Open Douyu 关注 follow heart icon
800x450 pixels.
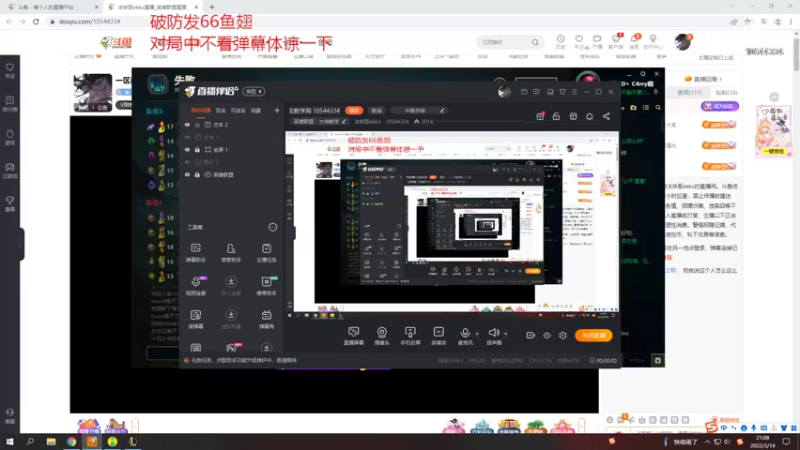click(579, 42)
